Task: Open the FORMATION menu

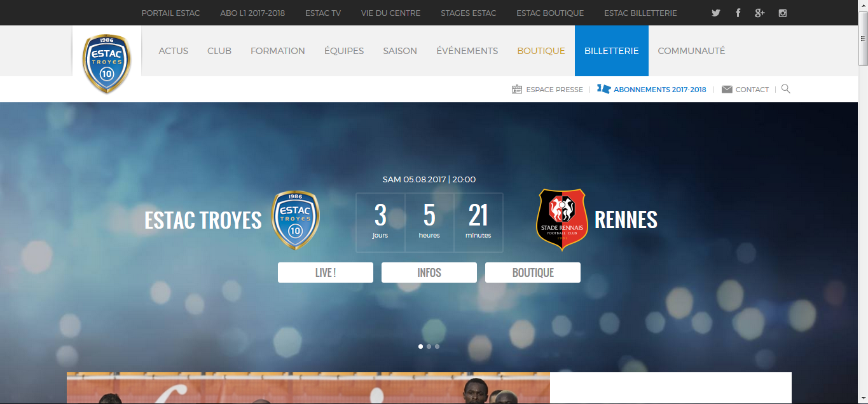Action: 278,51
